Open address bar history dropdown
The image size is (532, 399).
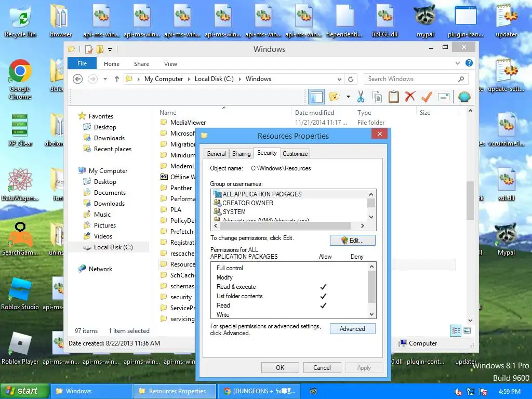click(x=339, y=79)
